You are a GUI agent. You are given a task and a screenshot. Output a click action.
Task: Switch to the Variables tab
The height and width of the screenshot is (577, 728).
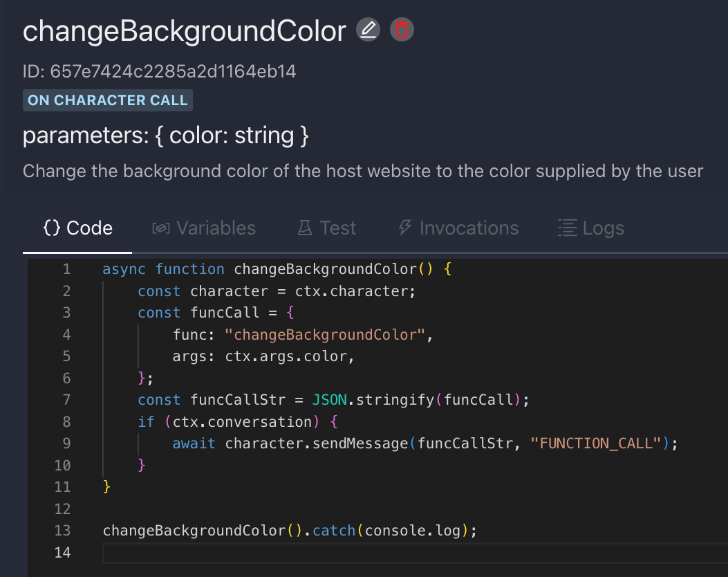[204, 228]
